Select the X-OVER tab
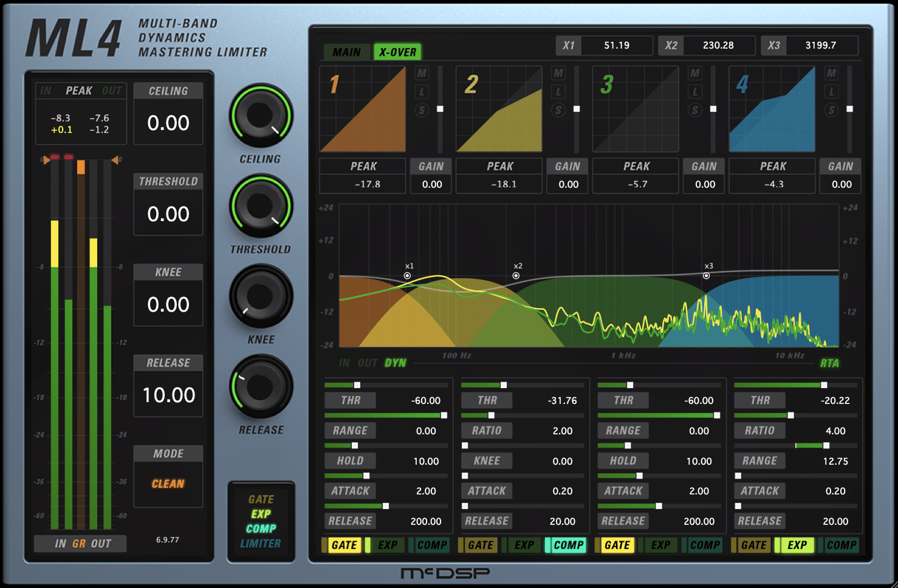 tap(397, 52)
